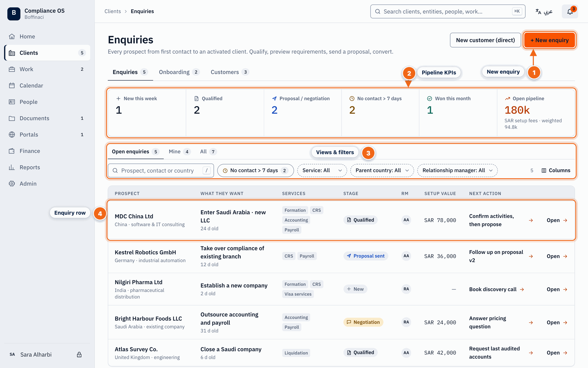This screenshot has width=588, height=368.
Task: Switch to the Onboarding tab
Action: tap(179, 72)
